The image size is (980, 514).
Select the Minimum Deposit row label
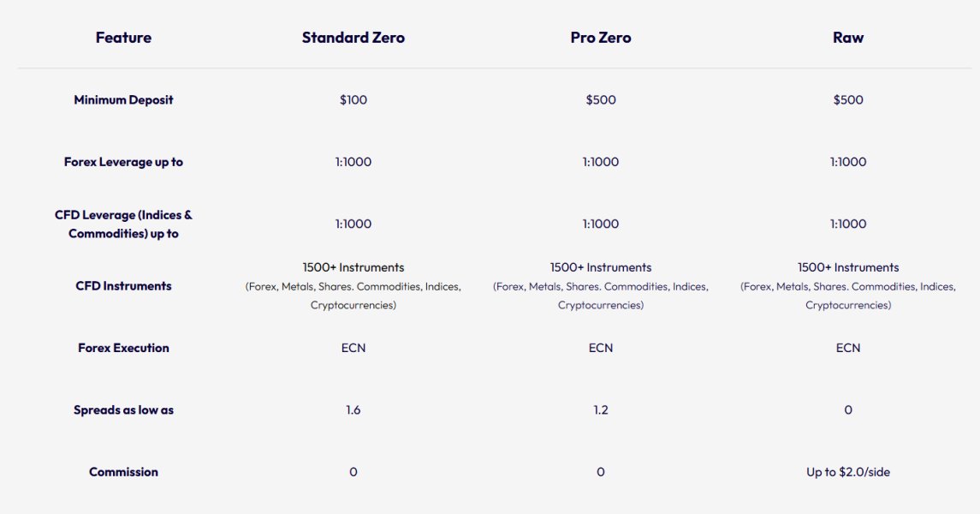click(x=123, y=100)
